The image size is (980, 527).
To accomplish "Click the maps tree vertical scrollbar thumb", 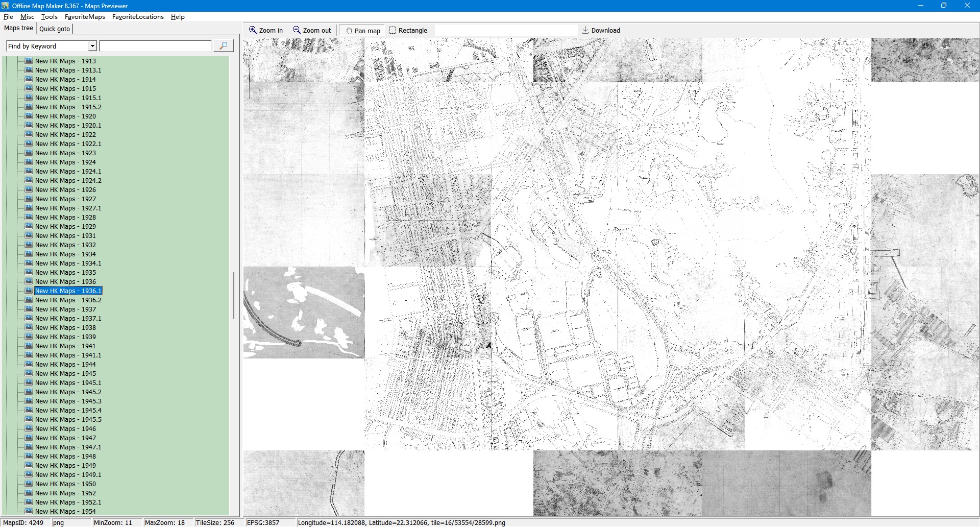I will 234,296.
